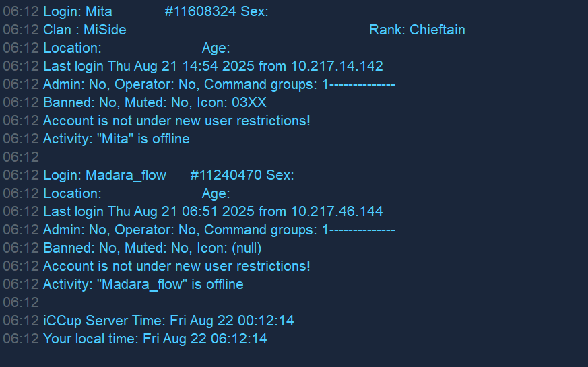Click Madara_flow's Banned: No, Muted: No line

152,248
